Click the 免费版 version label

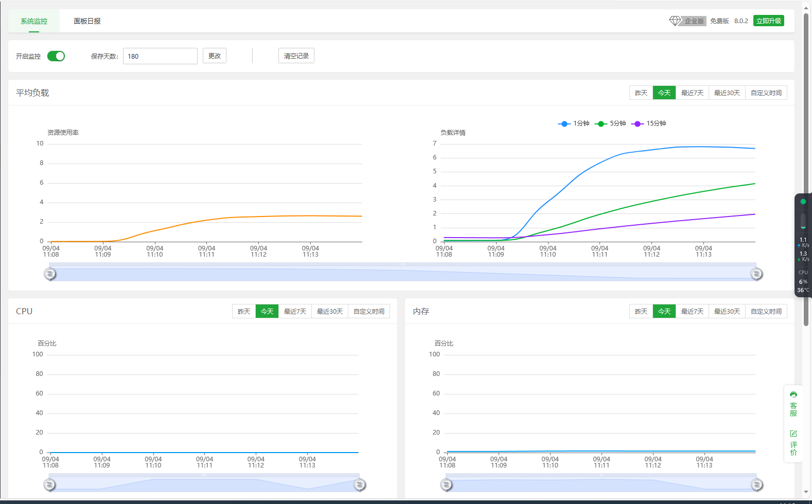[x=719, y=21]
